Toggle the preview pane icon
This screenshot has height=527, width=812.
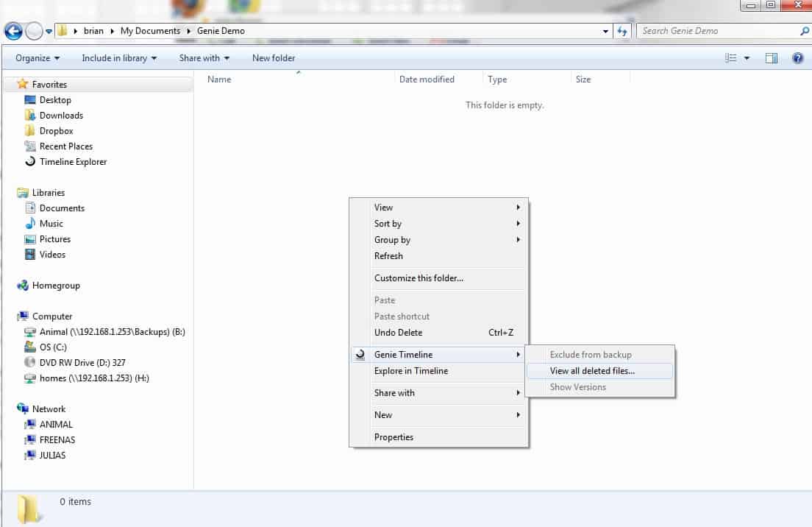pos(771,58)
